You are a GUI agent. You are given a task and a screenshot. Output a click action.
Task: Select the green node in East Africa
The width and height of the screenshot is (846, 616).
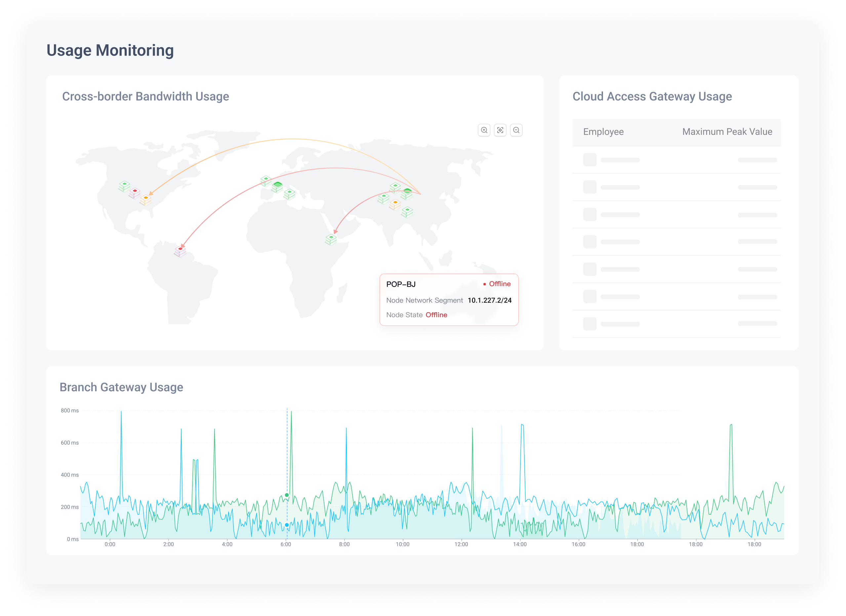(x=331, y=239)
